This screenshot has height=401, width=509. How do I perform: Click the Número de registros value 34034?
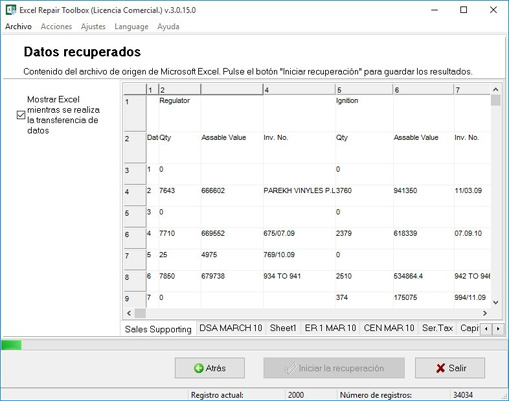coord(463,395)
